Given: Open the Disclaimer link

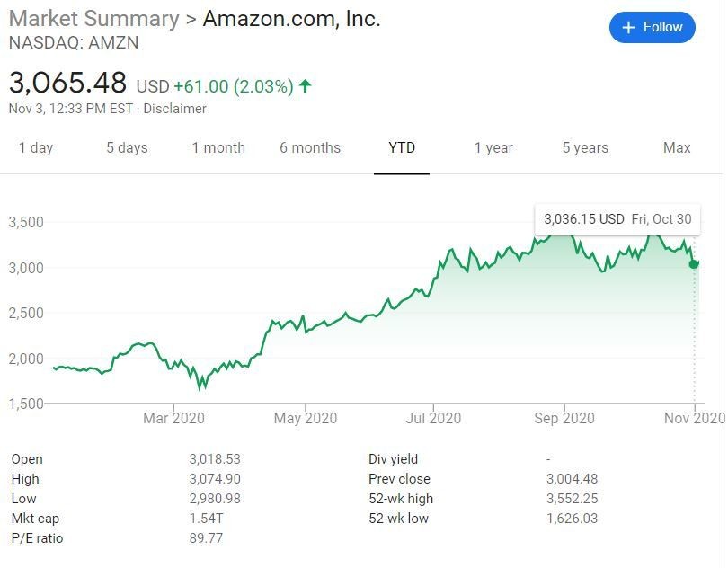Looking at the screenshot, I should click(174, 109).
